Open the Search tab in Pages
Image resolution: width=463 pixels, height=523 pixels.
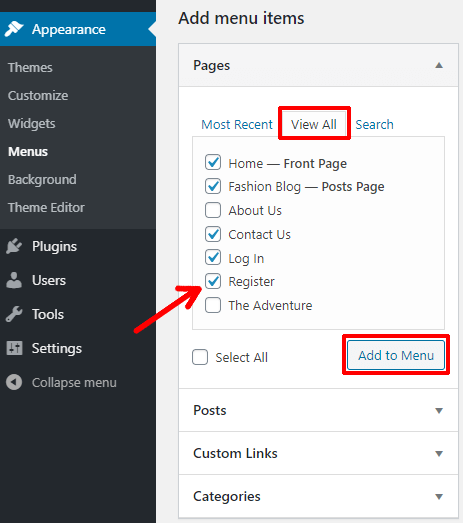374,124
